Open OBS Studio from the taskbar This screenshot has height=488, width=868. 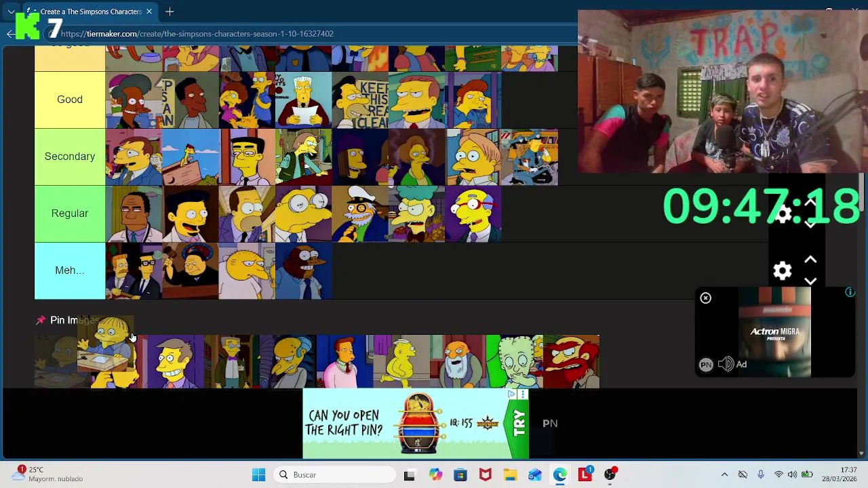click(x=610, y=475)
